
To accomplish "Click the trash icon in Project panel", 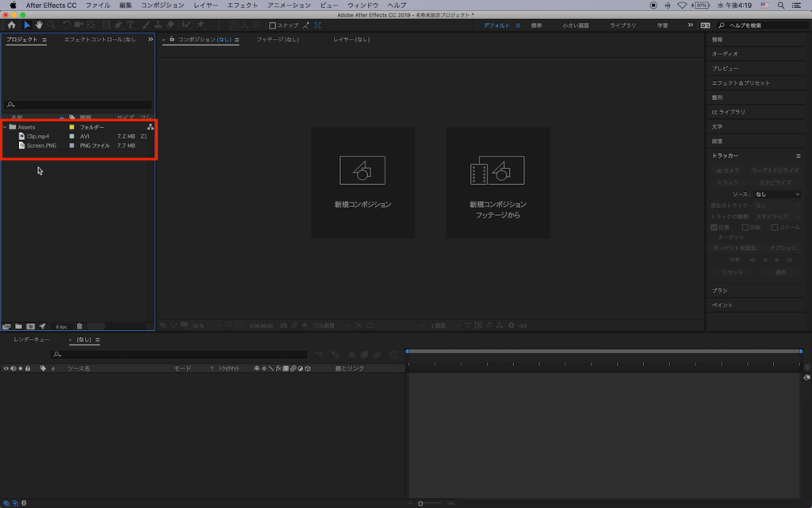I will 79,326.
